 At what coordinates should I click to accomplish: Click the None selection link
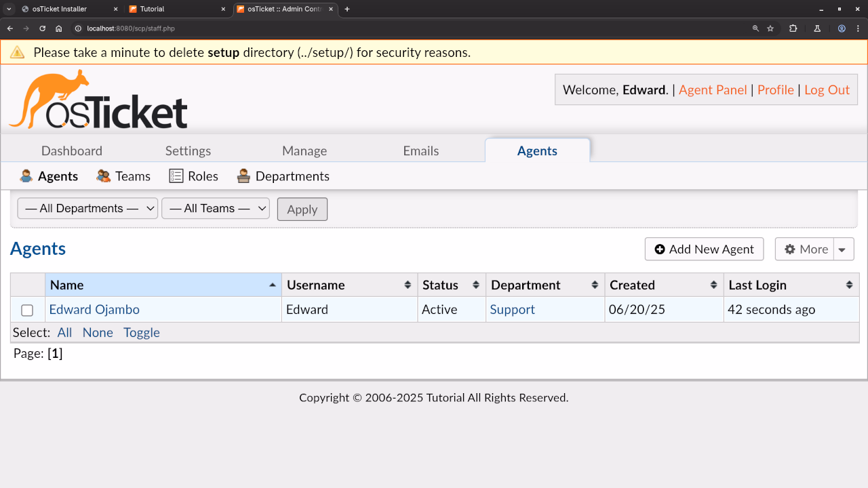click(x=98, y=333)
